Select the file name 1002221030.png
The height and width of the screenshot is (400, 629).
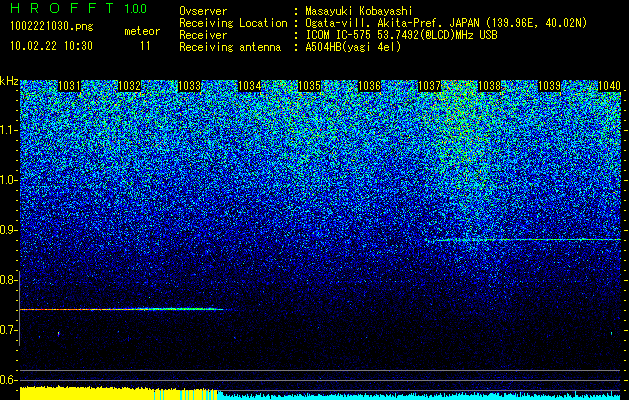pyautogui.click(x=52, y=27)
